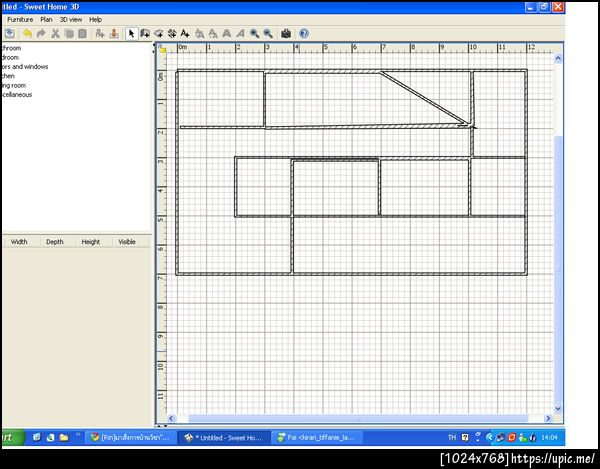Select Doors and windows catalog category

(x=25, y=67)
